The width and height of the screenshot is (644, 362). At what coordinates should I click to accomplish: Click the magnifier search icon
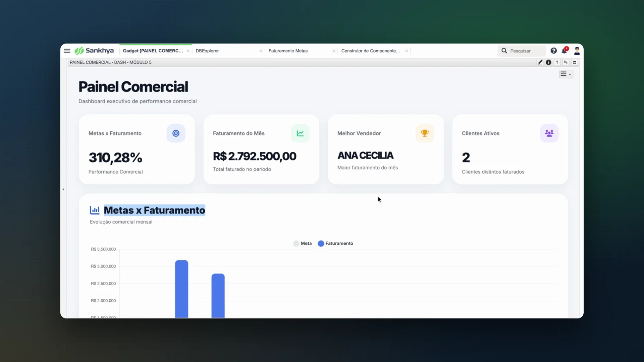504,51
